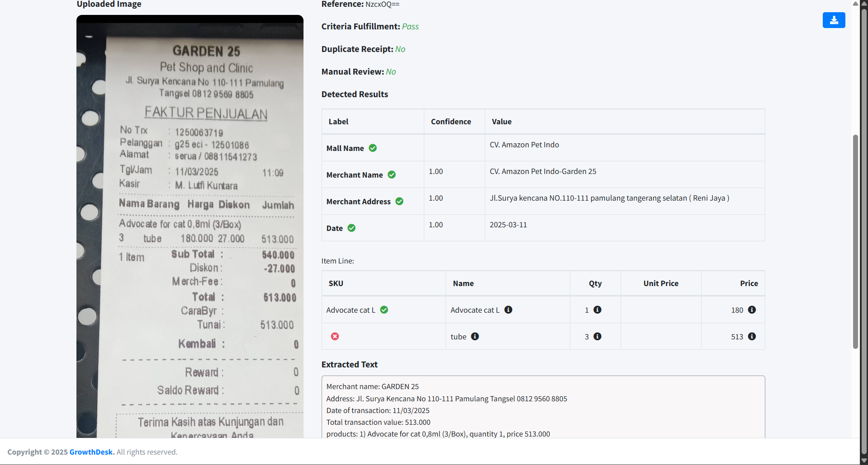Click info icon next to quantity 3
Screen dimensions: 868x465
click(598, 337)
